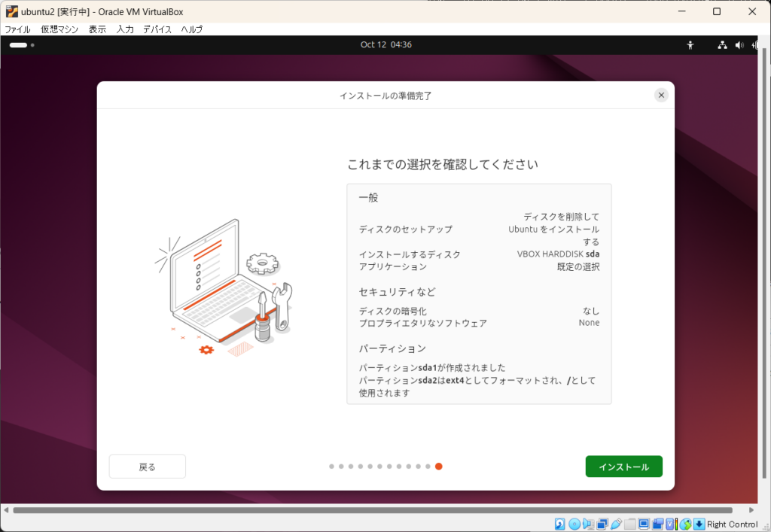Click the Right Control host key label
771x532 pixels.
click(732, 524)
